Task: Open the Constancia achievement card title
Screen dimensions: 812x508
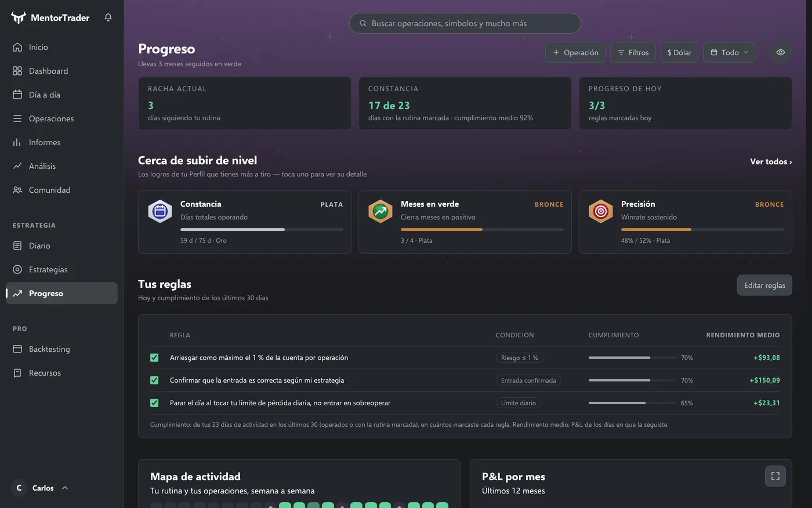Action: [201, 204]
